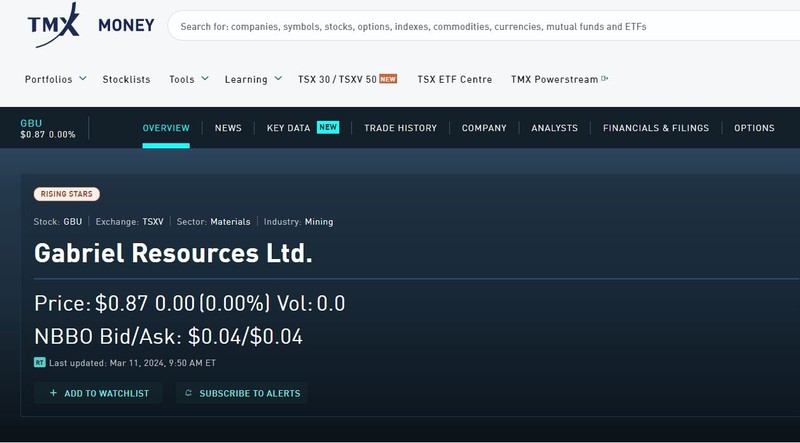Focus the companies and symbols search field
Viewport: 800px width, 443px height.
(484, 26)
